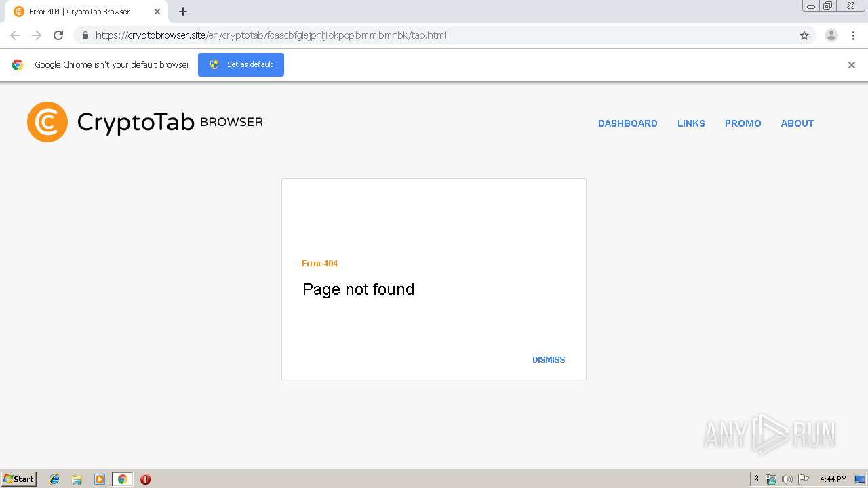Go forward using the forward arrow
Viewport: 868px width, 488px height.
pyautogui.click(x=37, y=35)
